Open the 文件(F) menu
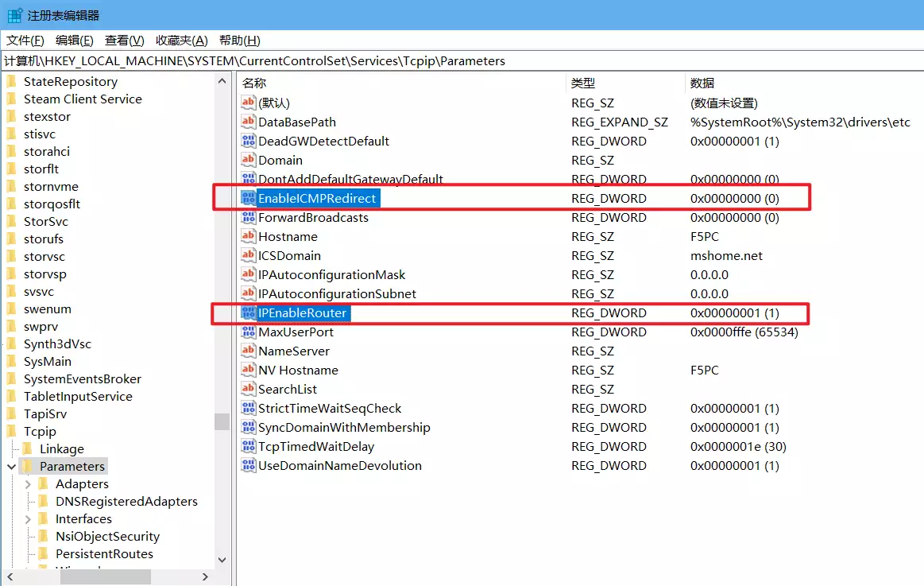This screenshot has height=586, width=924. (23, 41)
